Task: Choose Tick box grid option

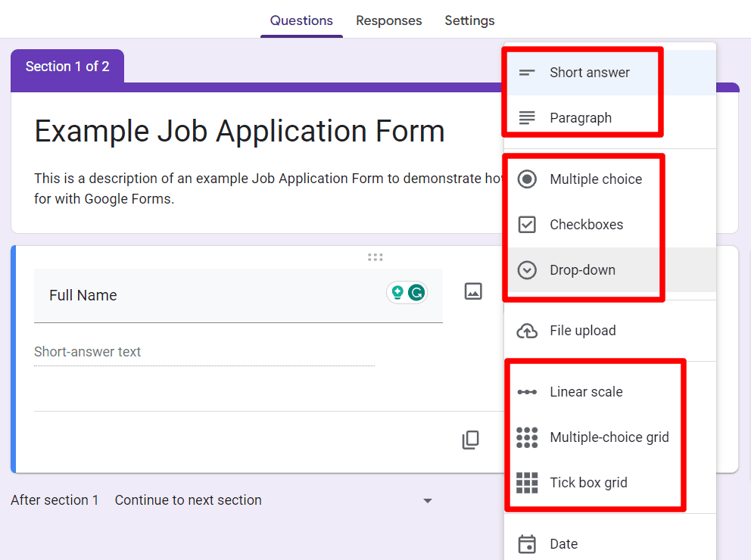Action: click(610, 483)
